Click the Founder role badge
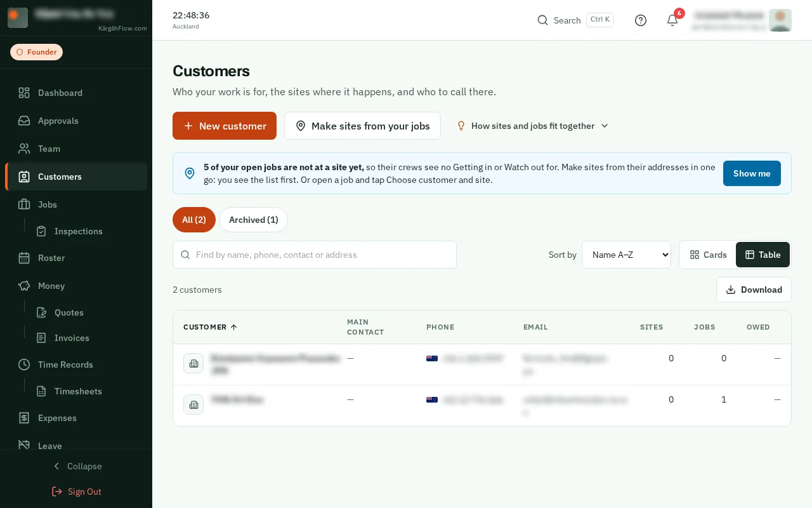Image resolution: width=812 pixels, height=508 pixels. pos(36,52)
